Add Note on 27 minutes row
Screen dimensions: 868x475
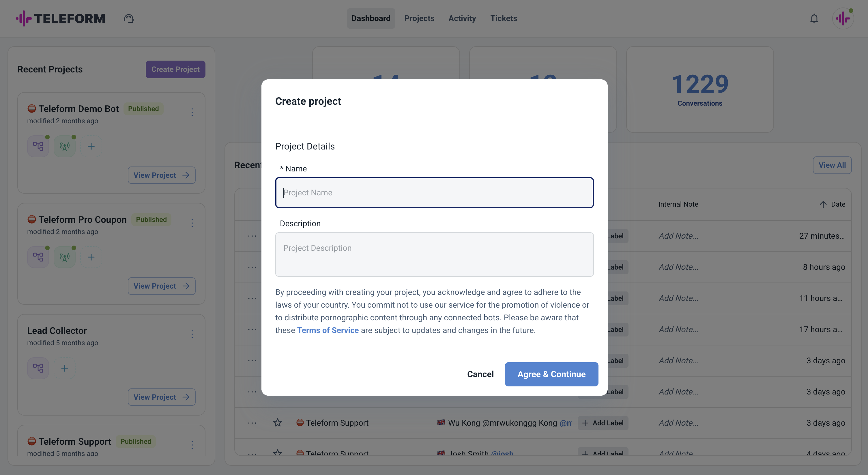tap(679, 236)
